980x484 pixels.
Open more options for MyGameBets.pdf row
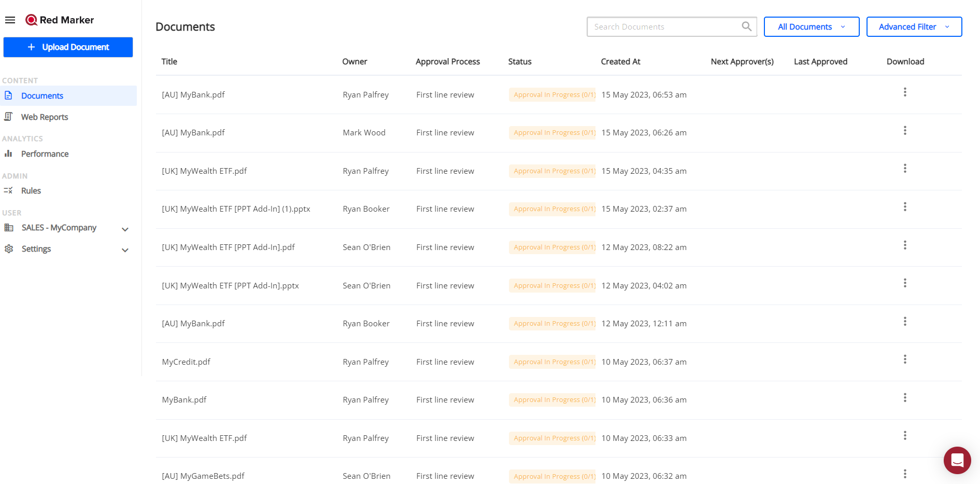click(905, 474)
